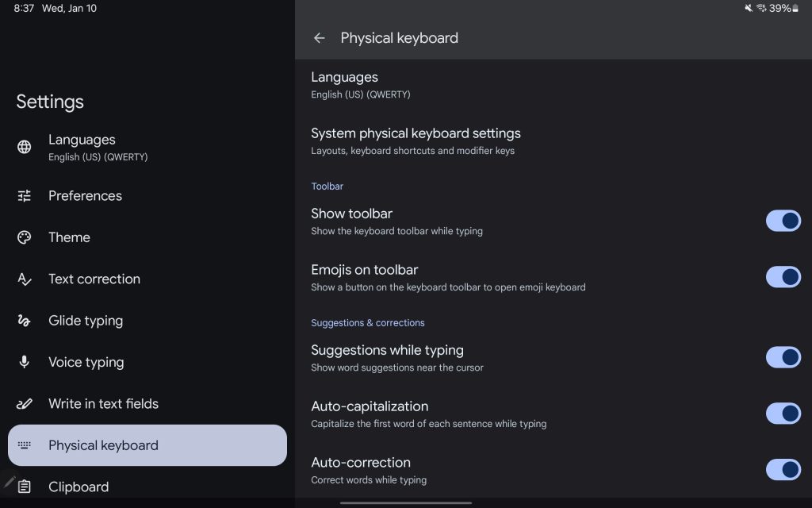Toggle Auto-correction off
Image resolution: width=812 pixels, height=508 pixels.
pyautogui.click(x=783, y=470)
